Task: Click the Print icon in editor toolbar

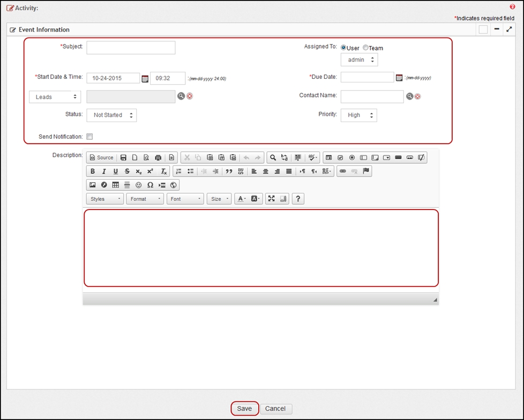Action: click(x=158, y=157)
